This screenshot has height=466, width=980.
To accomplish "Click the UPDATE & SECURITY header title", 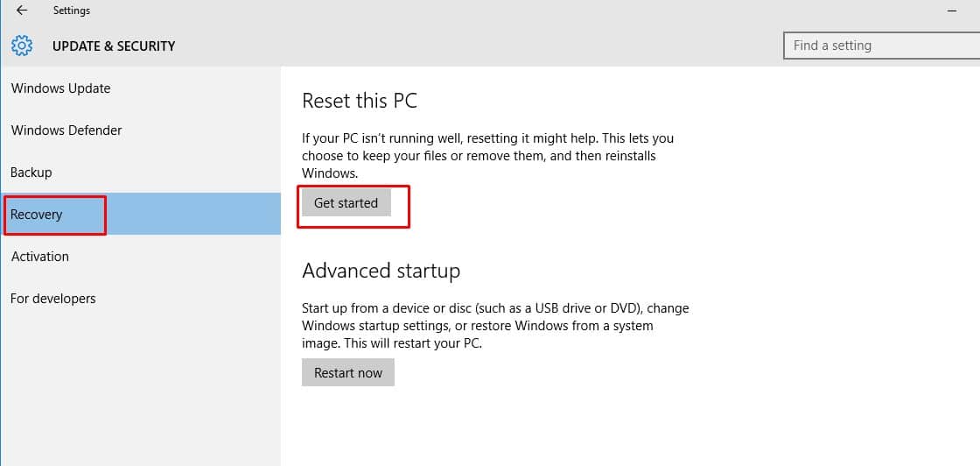I will 114,46.
